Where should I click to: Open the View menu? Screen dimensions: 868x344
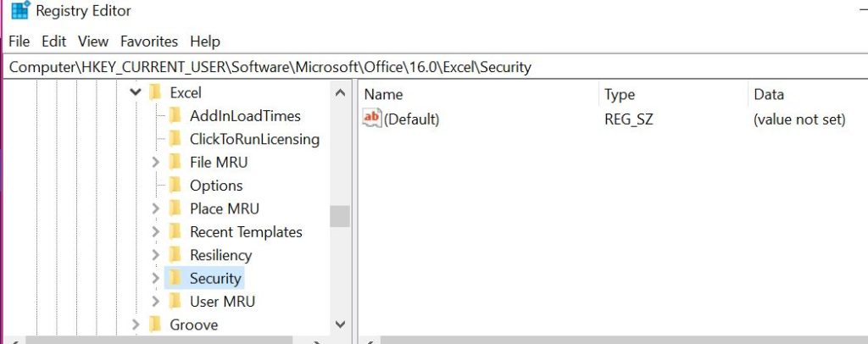[x=93, y=41]
